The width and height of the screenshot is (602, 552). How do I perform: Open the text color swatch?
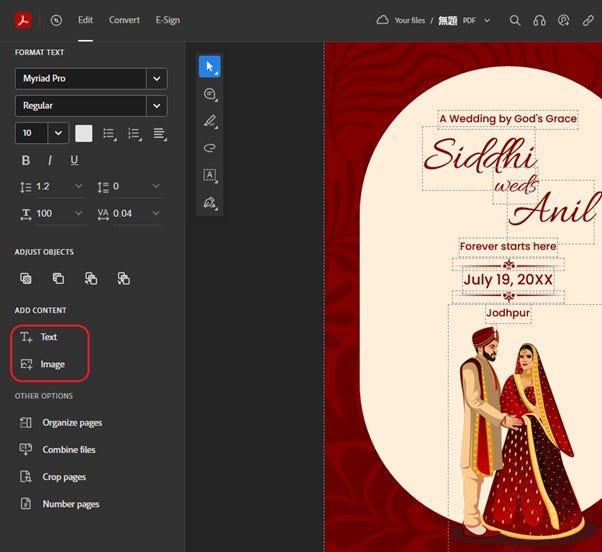[x=84, y=133]
